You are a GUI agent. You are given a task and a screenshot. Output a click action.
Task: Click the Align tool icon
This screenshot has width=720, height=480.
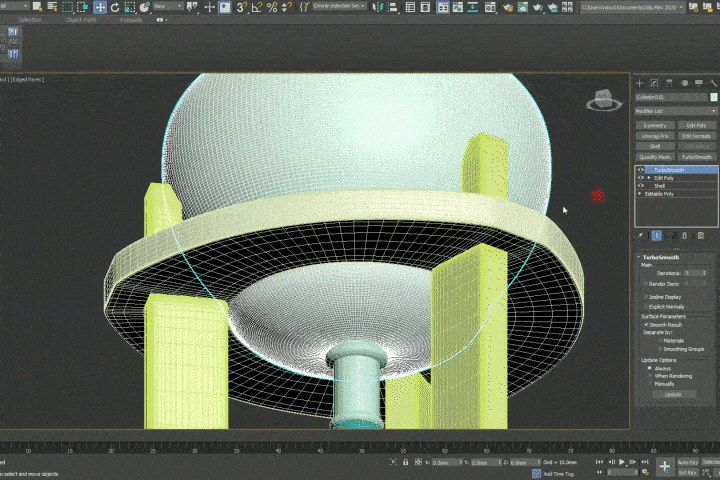393,7
